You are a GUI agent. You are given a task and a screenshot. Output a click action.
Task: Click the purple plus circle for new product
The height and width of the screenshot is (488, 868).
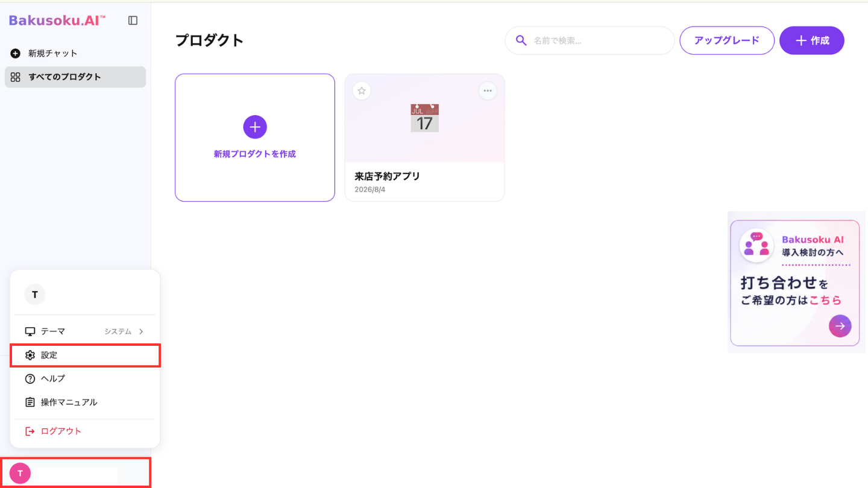(x=255, y=127)
